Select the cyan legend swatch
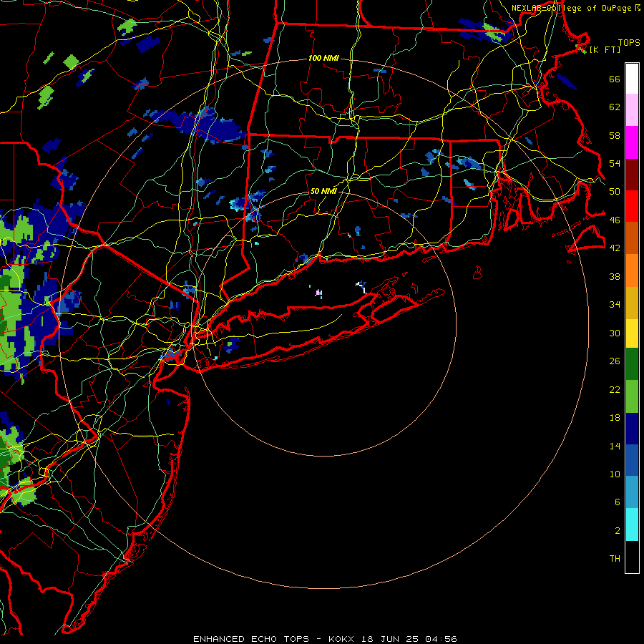This screenshot has width=644, height=644. point(632,525)
